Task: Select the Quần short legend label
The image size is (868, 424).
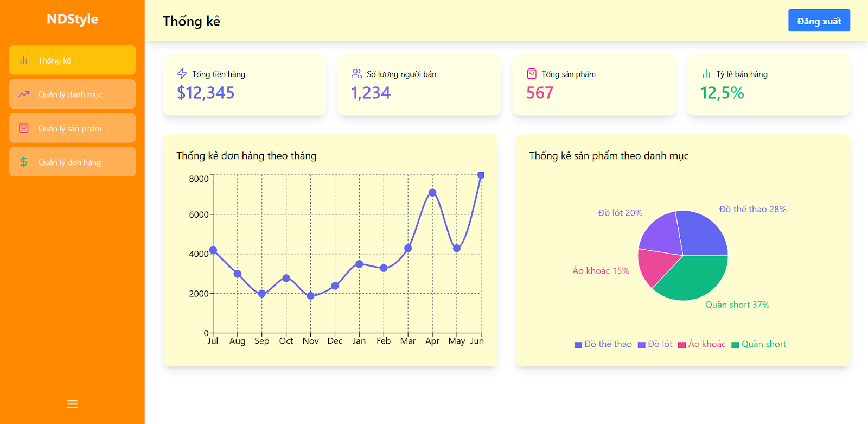Action: pos(764,344)
